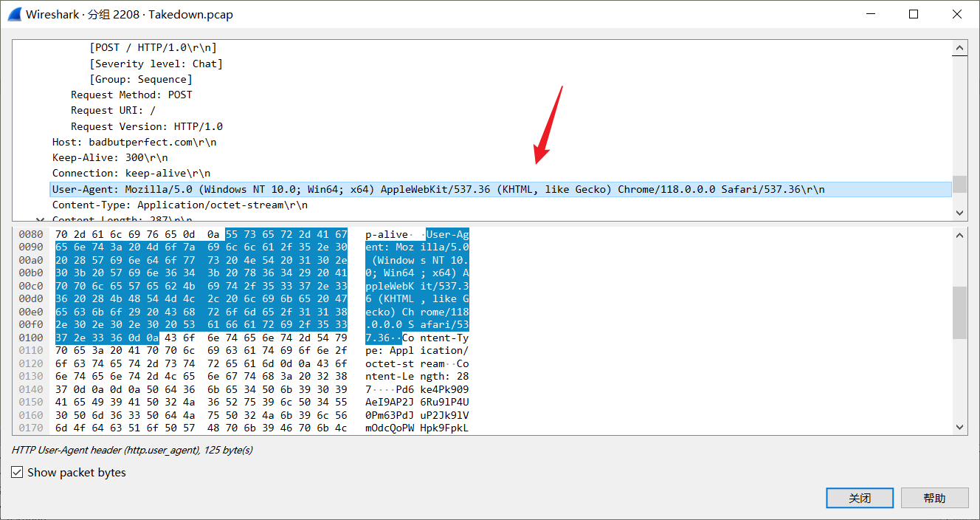
Task: Click scroll-up arrow of hex bytes pane
Action: tap(960, 236)
